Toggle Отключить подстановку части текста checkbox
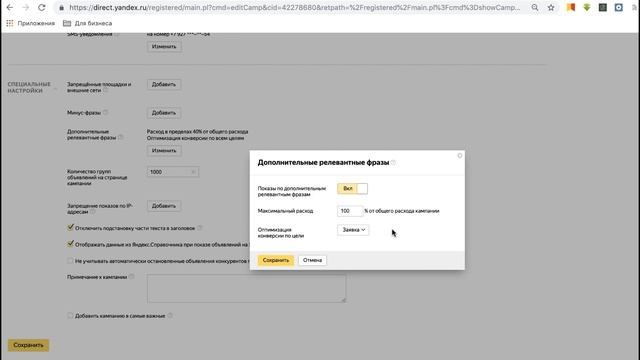This screenshot has height=360, width=640. [x=70, y=228]
